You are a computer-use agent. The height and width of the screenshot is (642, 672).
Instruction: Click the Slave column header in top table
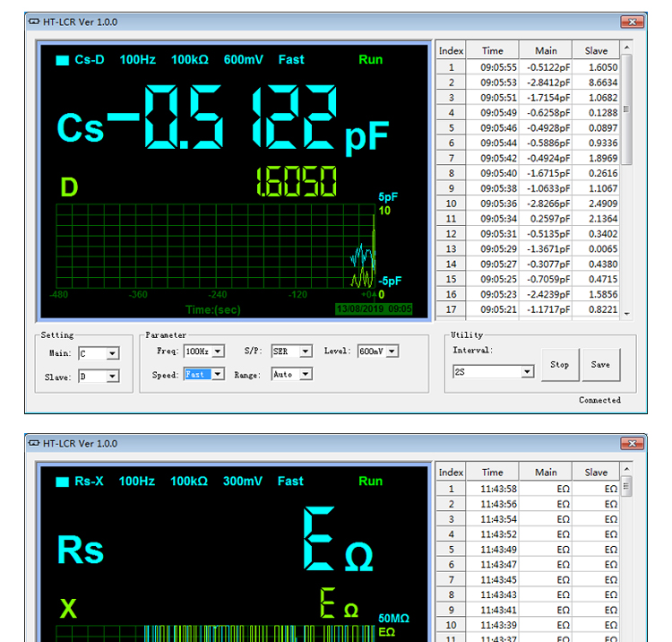(x=596, y=51)
